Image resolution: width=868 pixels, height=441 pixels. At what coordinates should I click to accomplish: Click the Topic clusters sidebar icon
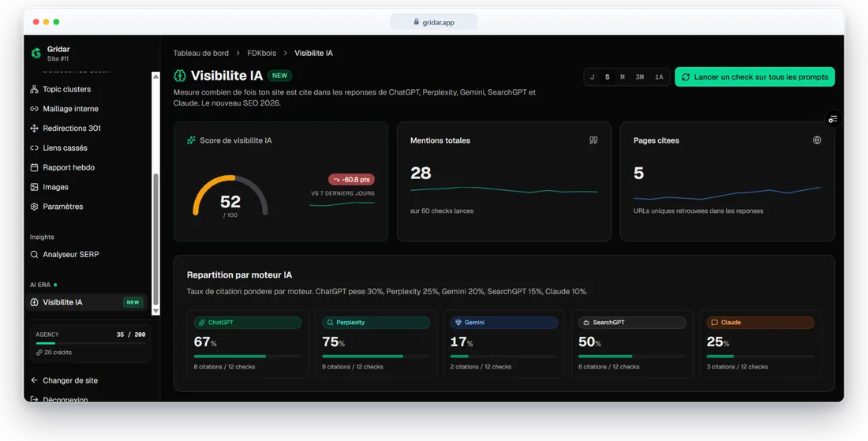pos(34,89)
